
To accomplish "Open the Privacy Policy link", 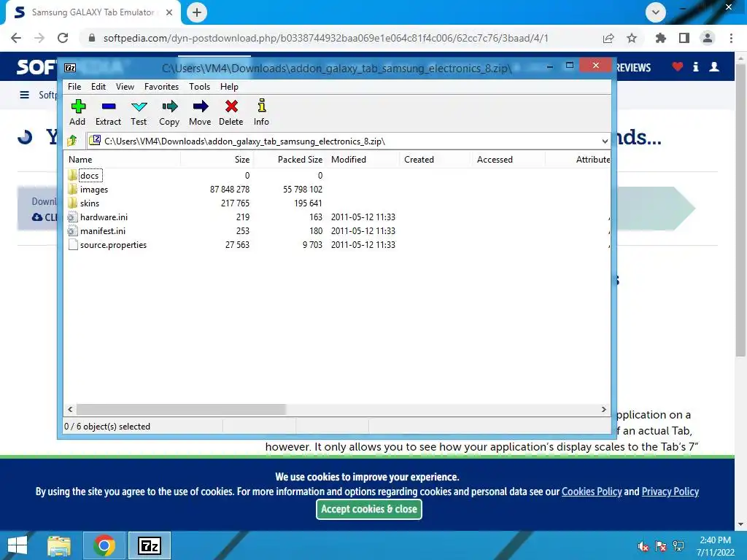I will pyautogui.click(x=670, y=491).
